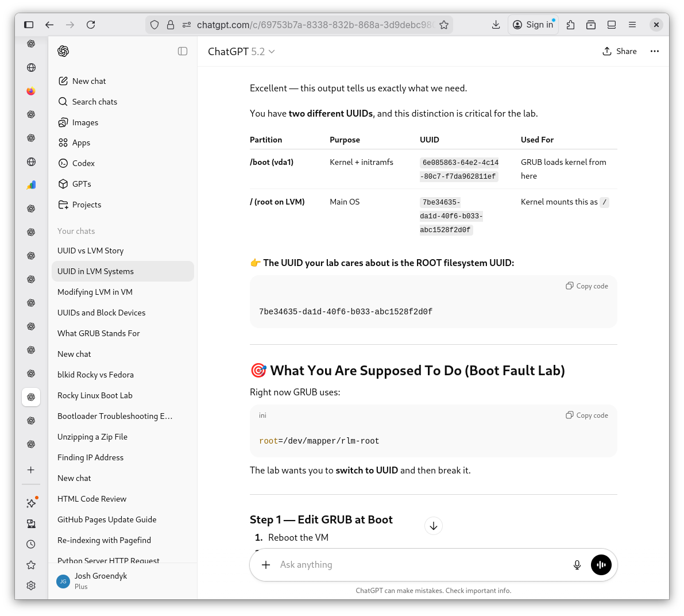The width and height of the screenshot is (684, 616).
Task: Bookmark this page with the star icon
Action: coord(444,25)
